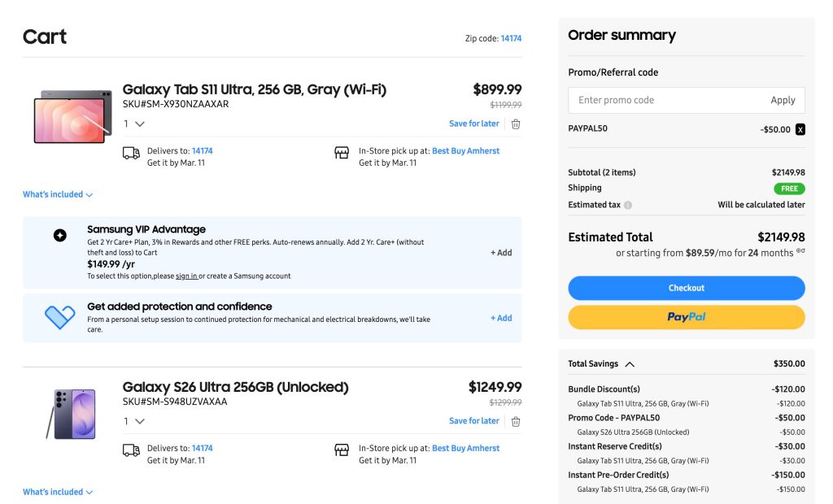Viewport: 833px width, 504px height.
Task: Open quantity dropdown for Galaxy S26 Ultra
Action: pyautogui.click(x=134, y=421)
